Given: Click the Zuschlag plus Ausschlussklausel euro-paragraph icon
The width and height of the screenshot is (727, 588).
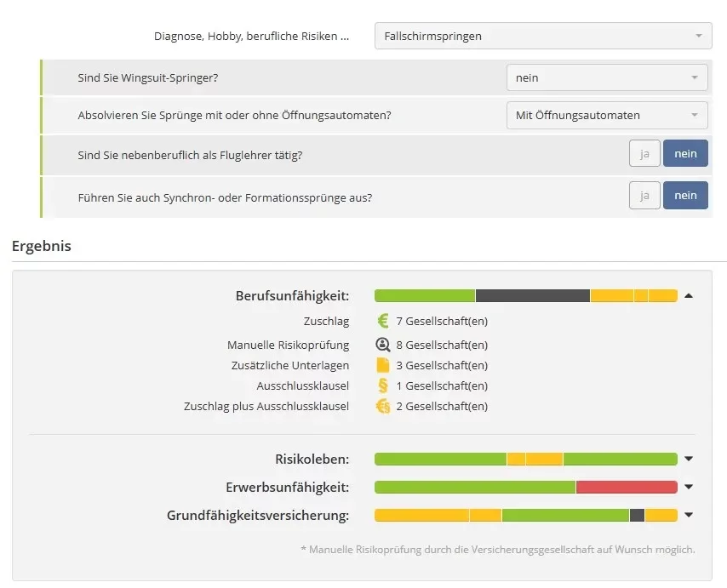Looking at the screenshot, I should coord(383,406).
